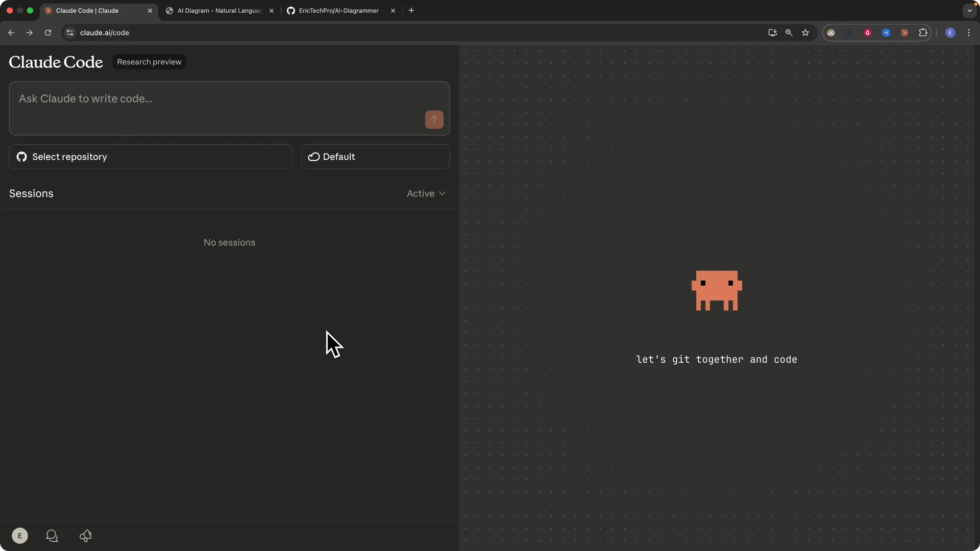Close the EricTechPro/AI-Diagrammer tab
Image resolution: width=980 pixels, height=551 pixels.
point(393,11)
